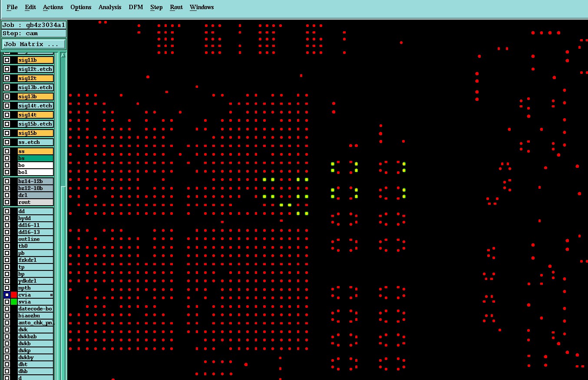Click the layer list scrollbar thumb
The width and height of the screenshot is (588, 380).
tap(63, 283)
